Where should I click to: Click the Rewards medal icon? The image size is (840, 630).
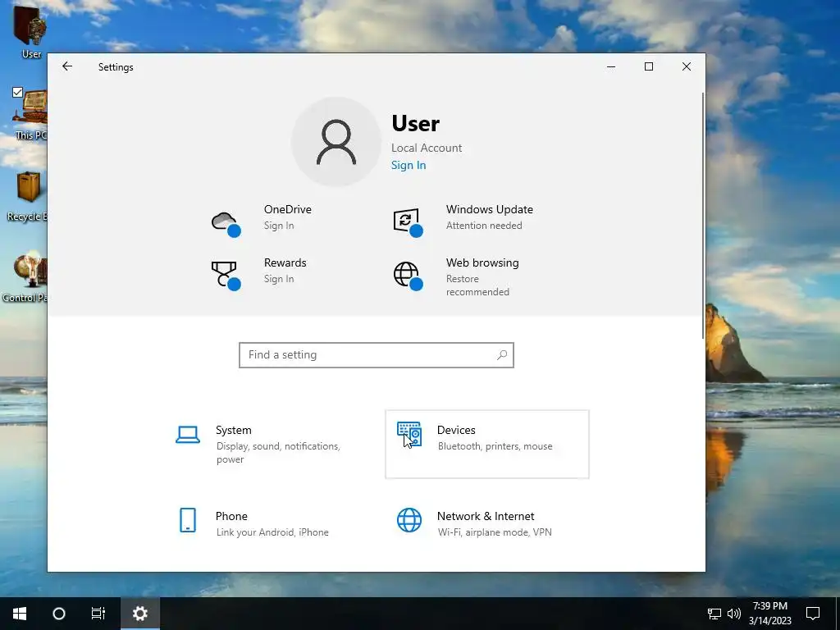pyautogui.click(x=226, y=276)
